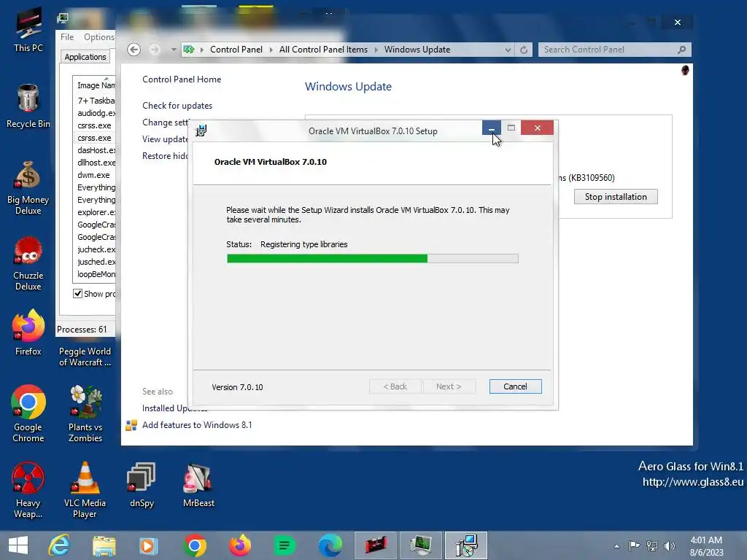
Task: Click Search Control Panel field
Action: tap(614, 50)
